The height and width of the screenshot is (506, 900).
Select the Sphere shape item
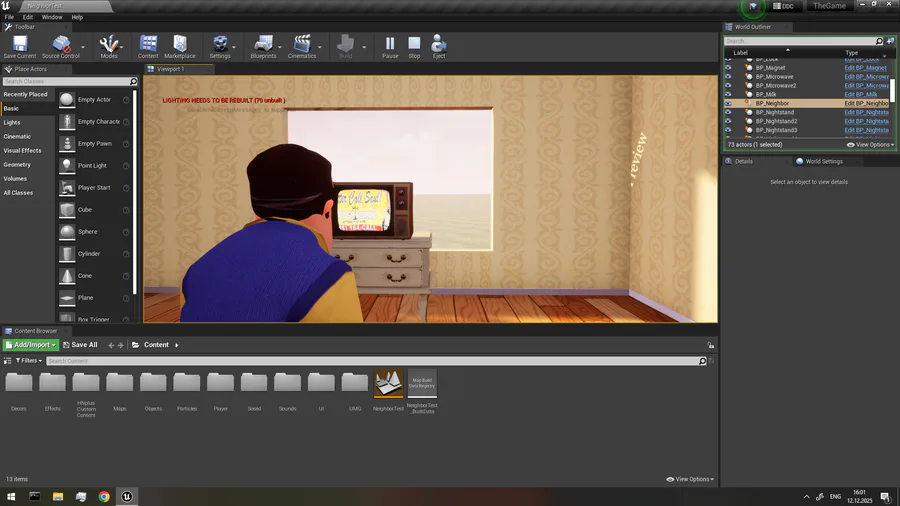click(x=94, y=232)
